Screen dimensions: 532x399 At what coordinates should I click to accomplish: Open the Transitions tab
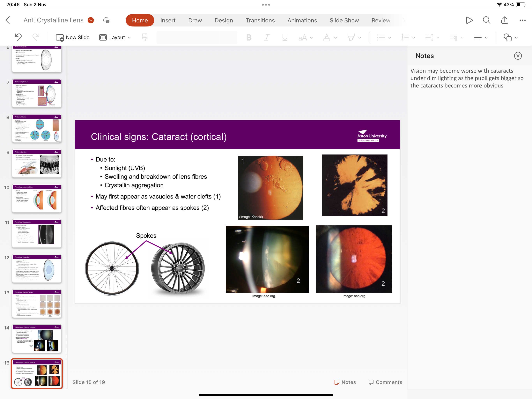tap(260, 20)
